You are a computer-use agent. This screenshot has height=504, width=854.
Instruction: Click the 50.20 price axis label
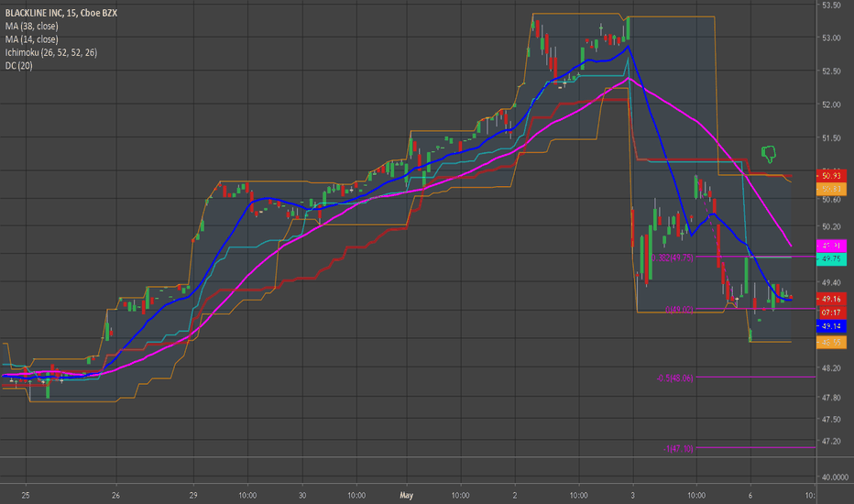tap(831, 226)
